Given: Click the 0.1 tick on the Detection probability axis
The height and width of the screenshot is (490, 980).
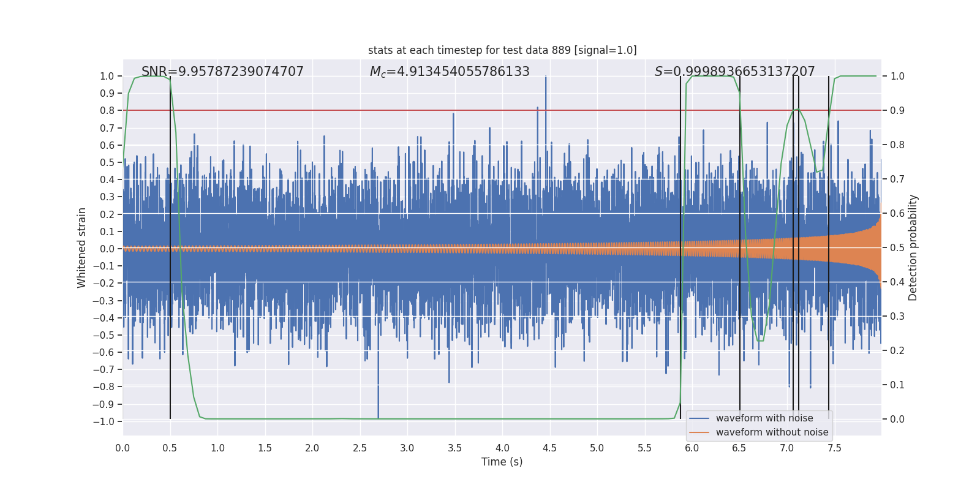Looking at the screenshot, I should point(897,385).
